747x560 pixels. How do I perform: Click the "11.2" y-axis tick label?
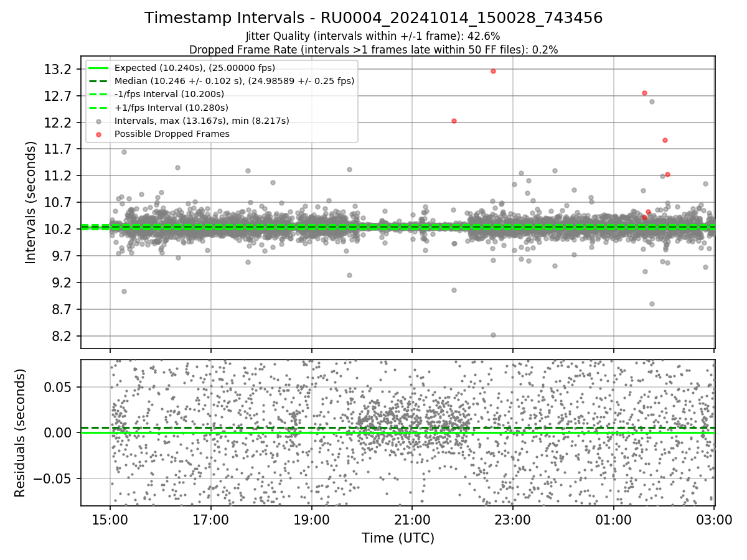click(57, 176)
